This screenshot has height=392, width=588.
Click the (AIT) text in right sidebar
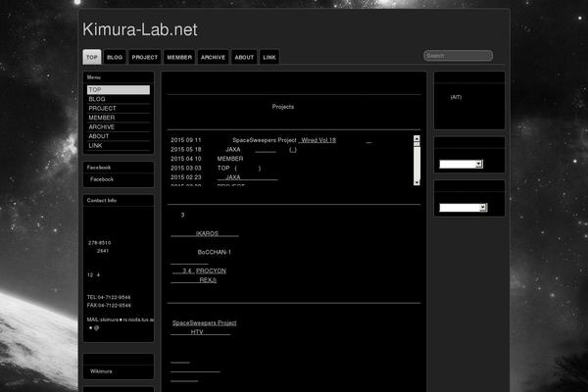click(456, 98)
